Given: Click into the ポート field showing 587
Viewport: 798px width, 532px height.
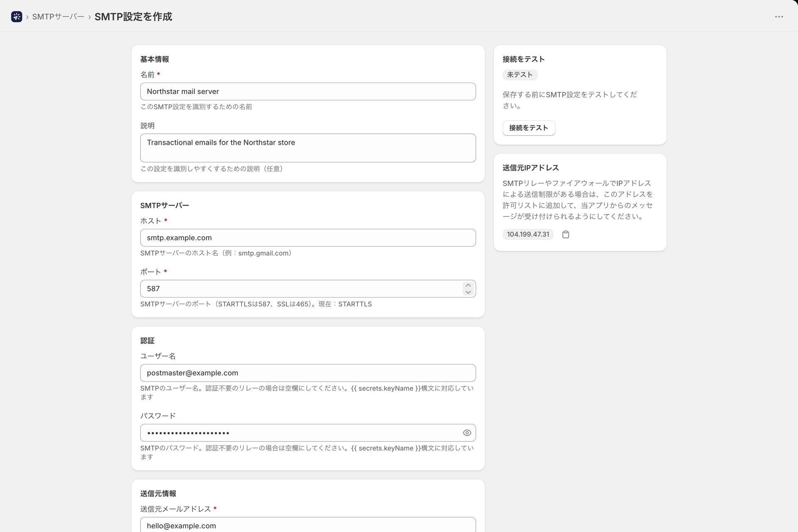Looking at the screenshot, I should pos(301,288).
